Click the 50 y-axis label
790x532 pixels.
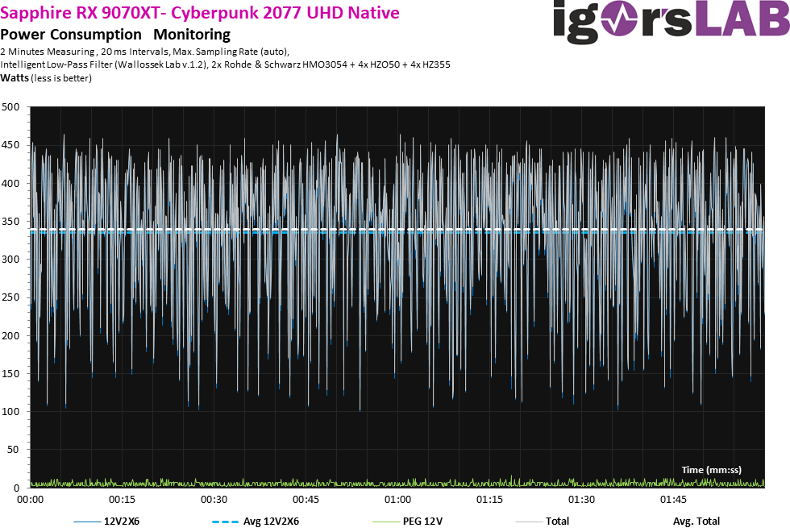click(14, 450)
